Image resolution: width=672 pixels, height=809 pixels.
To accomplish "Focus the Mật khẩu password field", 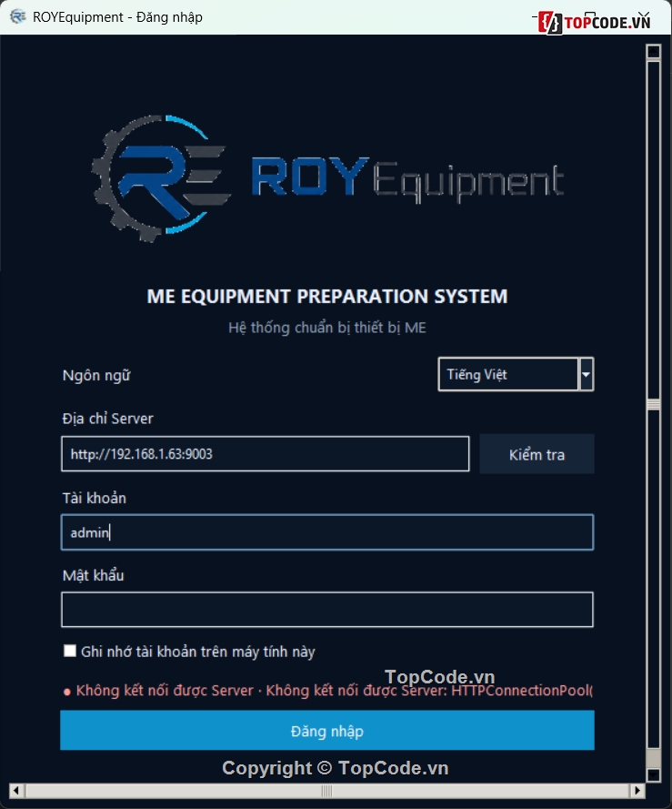I will coord(327,610).
